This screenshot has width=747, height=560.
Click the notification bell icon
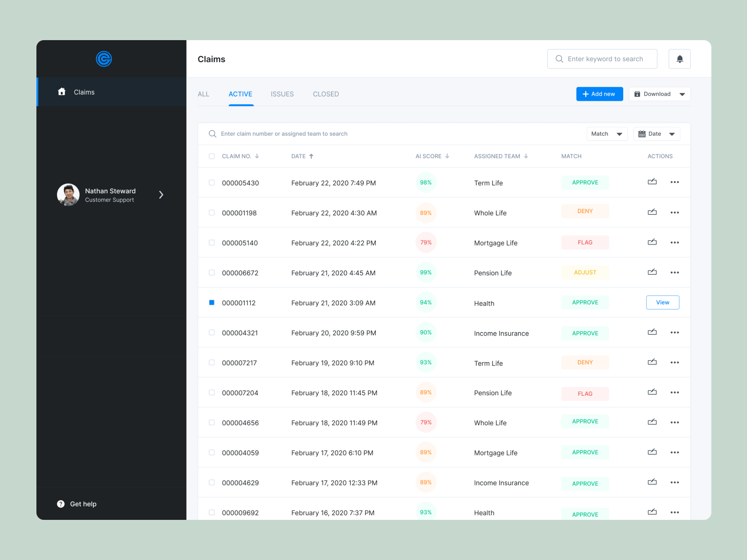(x=679, y=59)
